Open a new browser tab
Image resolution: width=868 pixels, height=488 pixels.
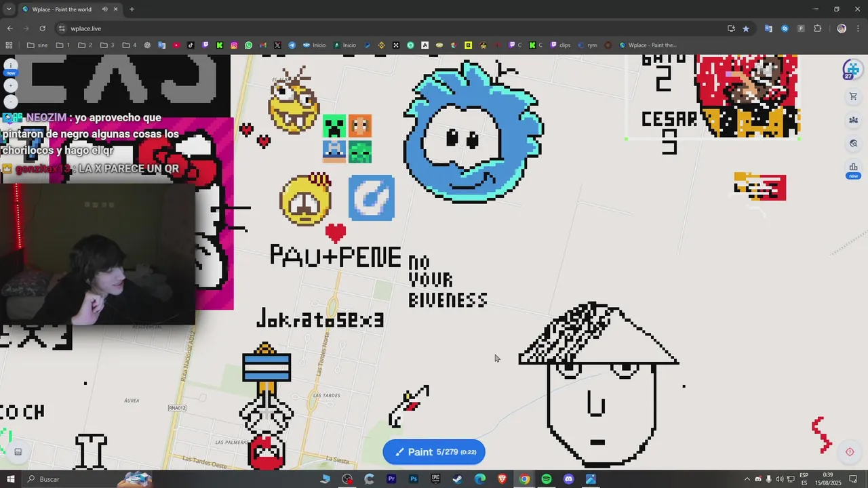[x=132, y=9]
